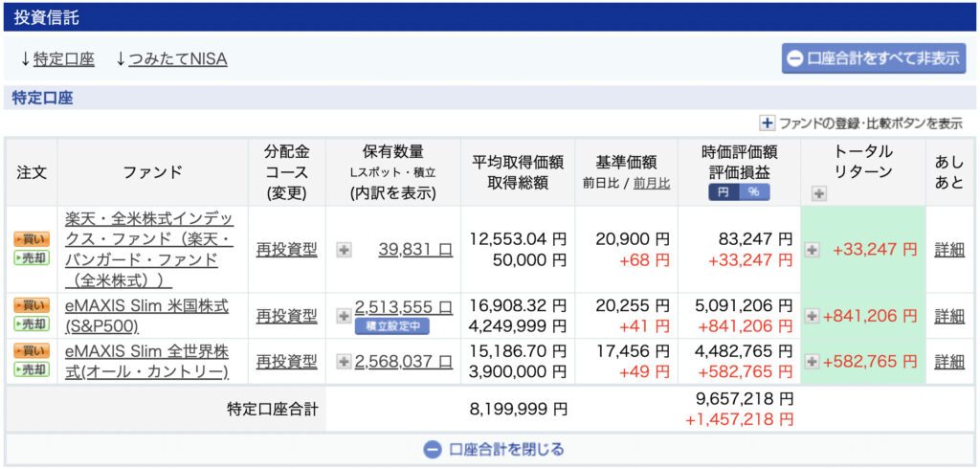
Task: Open 詳細 for eMAXIS Slim 全世界株式
Action: pyautogui.click(x=949, y=362)
